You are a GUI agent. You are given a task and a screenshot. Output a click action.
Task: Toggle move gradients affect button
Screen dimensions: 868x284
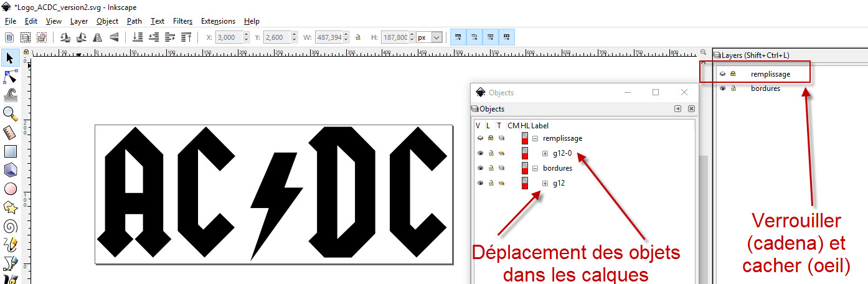pyautogui.click(x=491, y=37)
